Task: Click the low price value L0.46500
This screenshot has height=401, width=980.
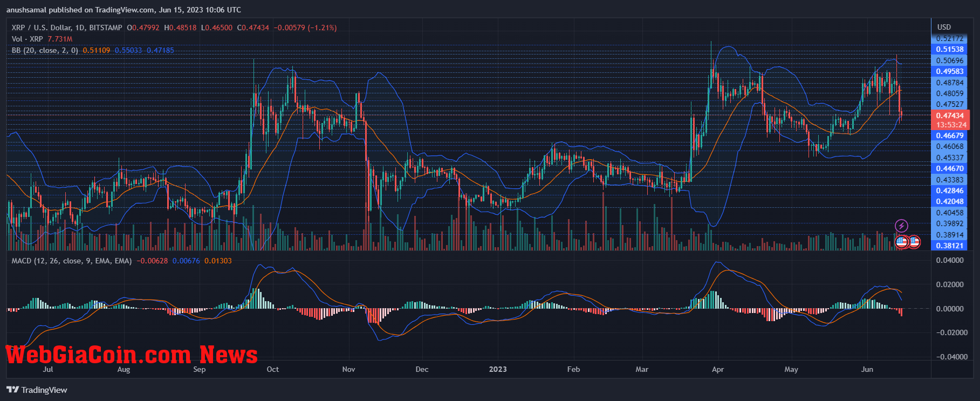Action: click(217, 28)
